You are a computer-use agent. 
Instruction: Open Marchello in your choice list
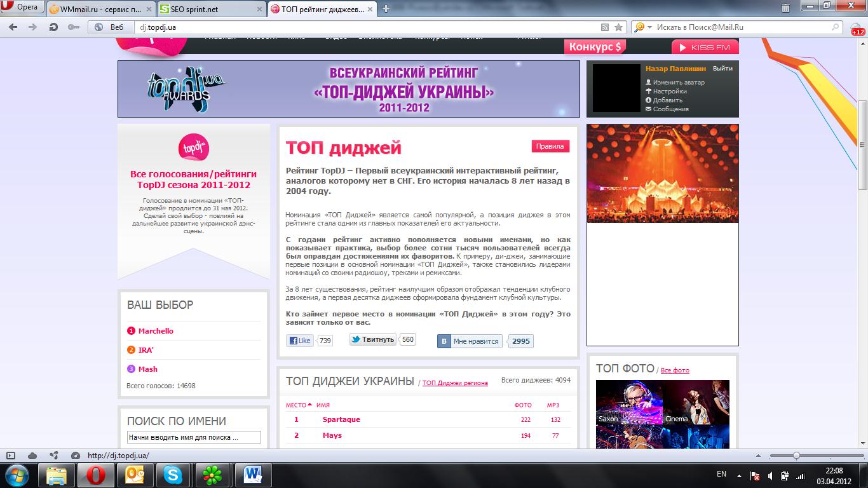tap(156, 331)
